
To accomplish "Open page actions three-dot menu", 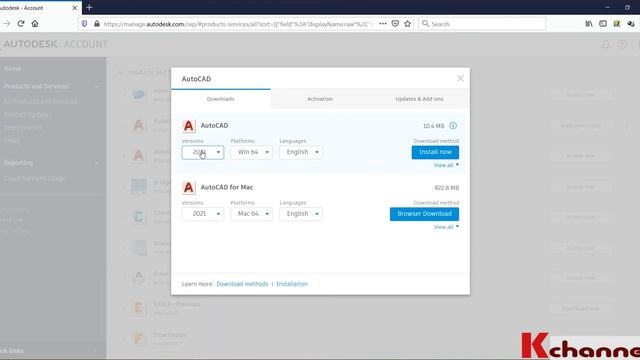I will 382,24.
